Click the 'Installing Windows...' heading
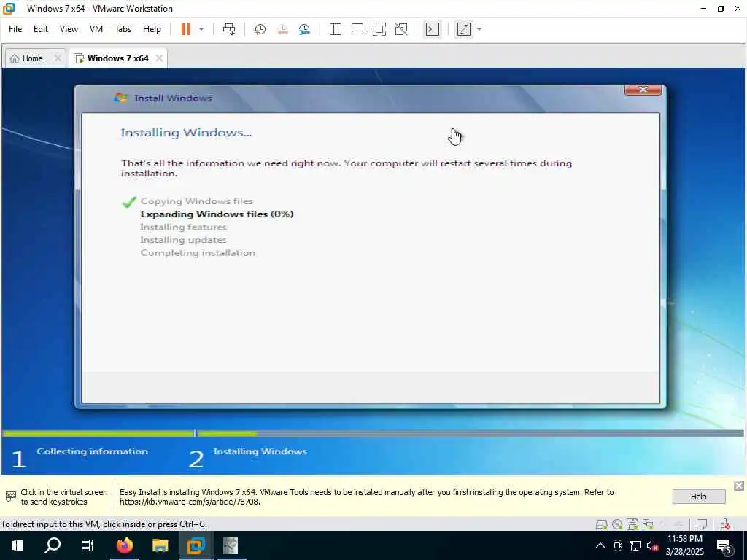This screenshot has height=560, width=747. click(186, 133)
